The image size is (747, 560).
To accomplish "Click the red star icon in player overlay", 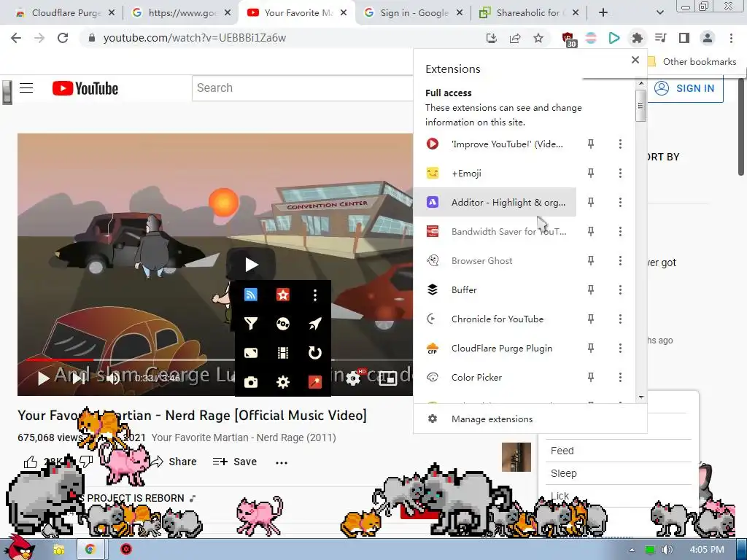I will coord(283,295).
